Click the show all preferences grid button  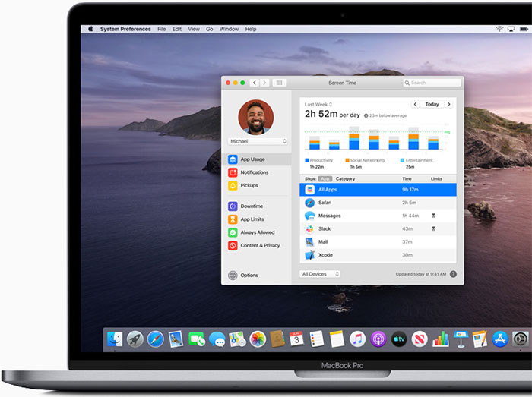pyautogui.click(x=279, y=83)
